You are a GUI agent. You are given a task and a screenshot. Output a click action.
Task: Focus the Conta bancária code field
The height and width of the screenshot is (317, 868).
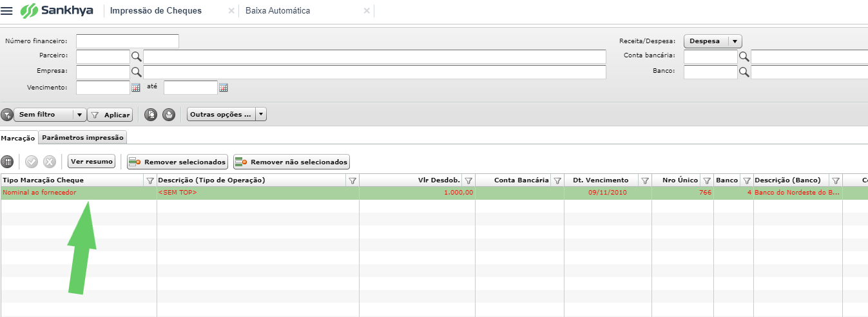[711, 57]
